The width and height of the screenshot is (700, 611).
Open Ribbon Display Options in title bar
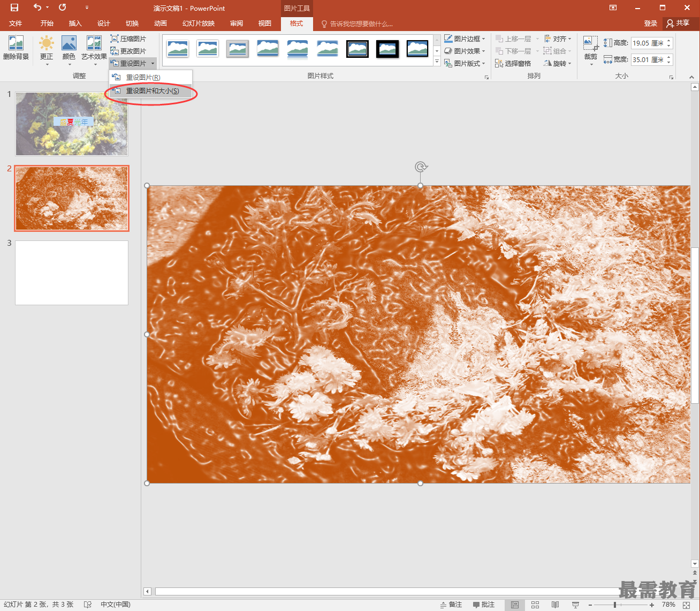point(613,7)
